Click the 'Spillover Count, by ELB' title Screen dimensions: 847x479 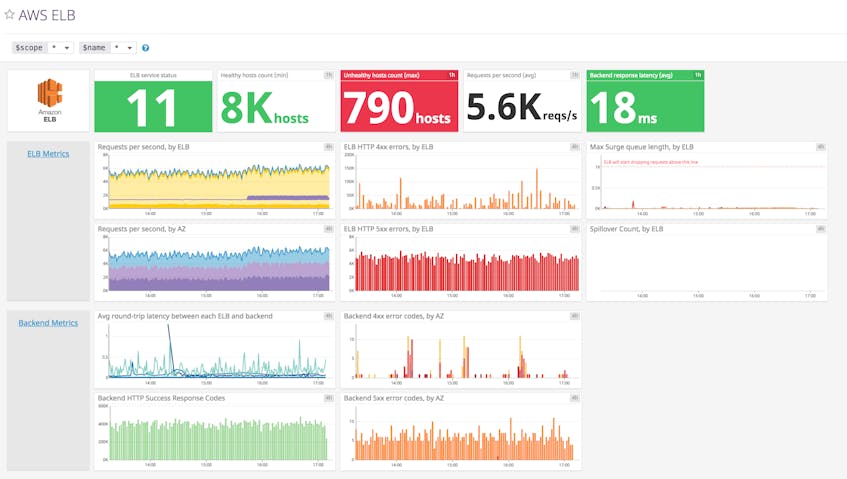click(627, 229)
